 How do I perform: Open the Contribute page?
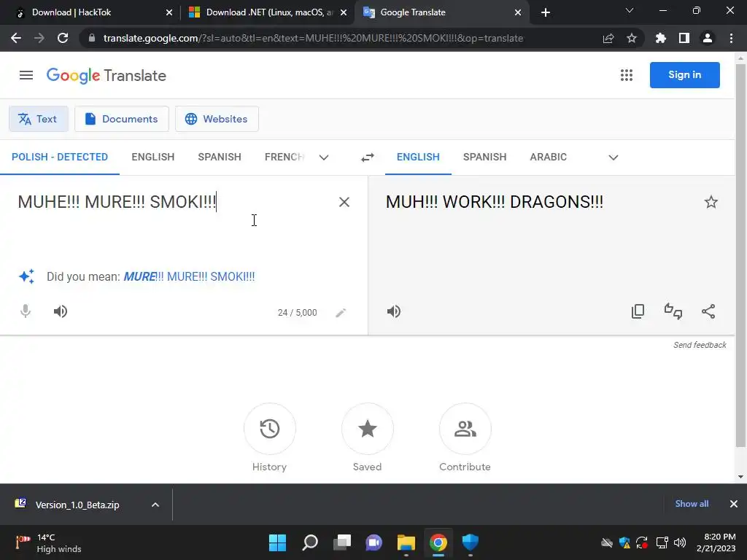coord(465,429)
